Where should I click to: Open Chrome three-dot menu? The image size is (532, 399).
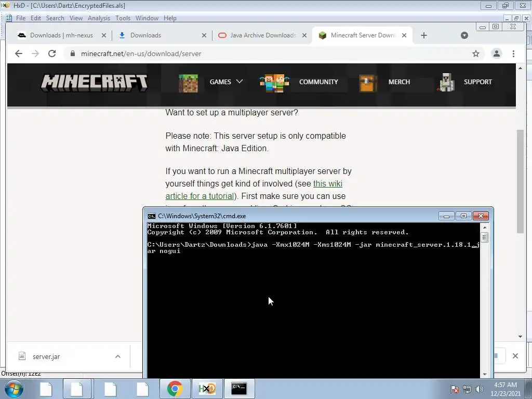(x=513, y=54)
